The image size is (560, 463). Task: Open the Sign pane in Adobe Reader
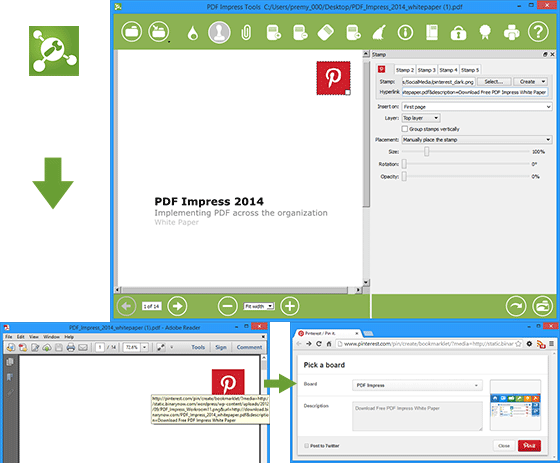[221, 347]
